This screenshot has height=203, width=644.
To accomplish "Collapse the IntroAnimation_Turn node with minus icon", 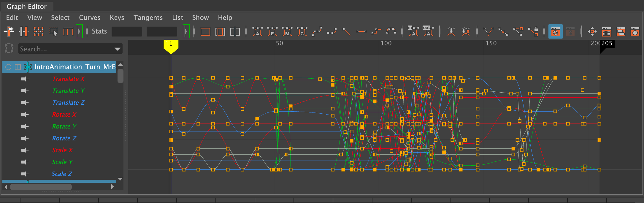I will point(8,67).
